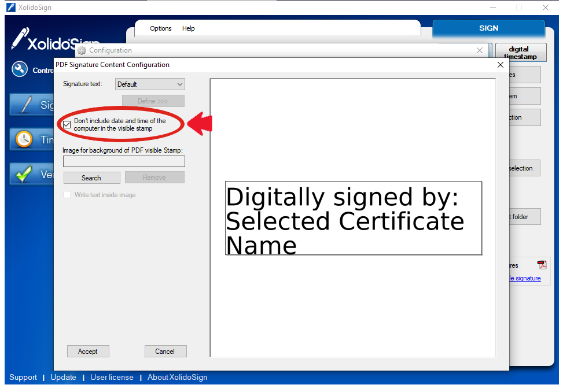
Task: Close the XolidoSign main window
Action: pyautogui.click(x=546, y=8)
